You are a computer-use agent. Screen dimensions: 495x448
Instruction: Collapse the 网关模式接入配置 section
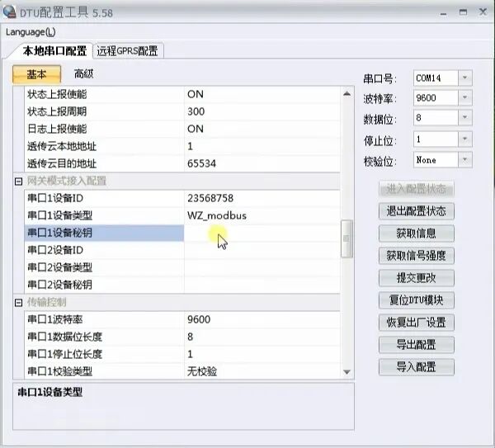coord(19,182)
